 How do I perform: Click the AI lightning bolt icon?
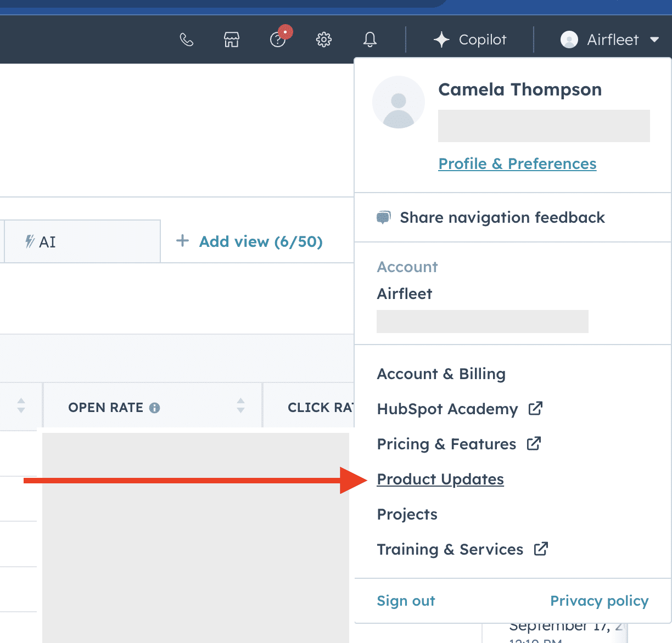click(30, 241)
